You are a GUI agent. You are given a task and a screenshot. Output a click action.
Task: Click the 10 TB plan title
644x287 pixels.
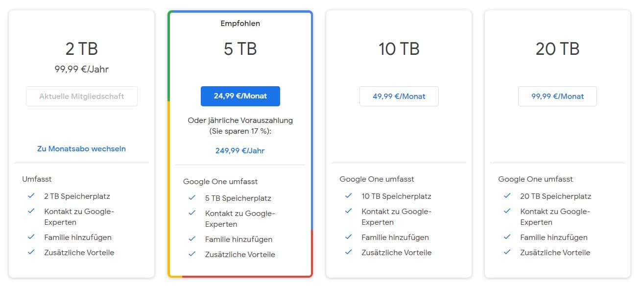[399, 49]
